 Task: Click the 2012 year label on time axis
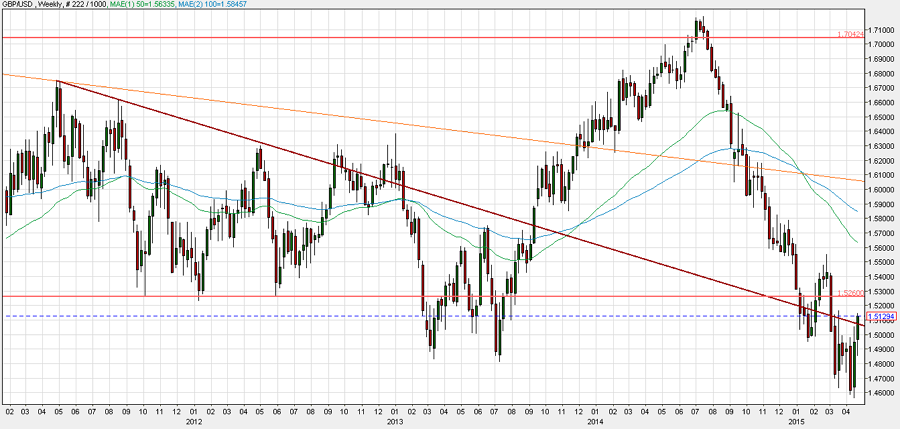tap(196, 422)
